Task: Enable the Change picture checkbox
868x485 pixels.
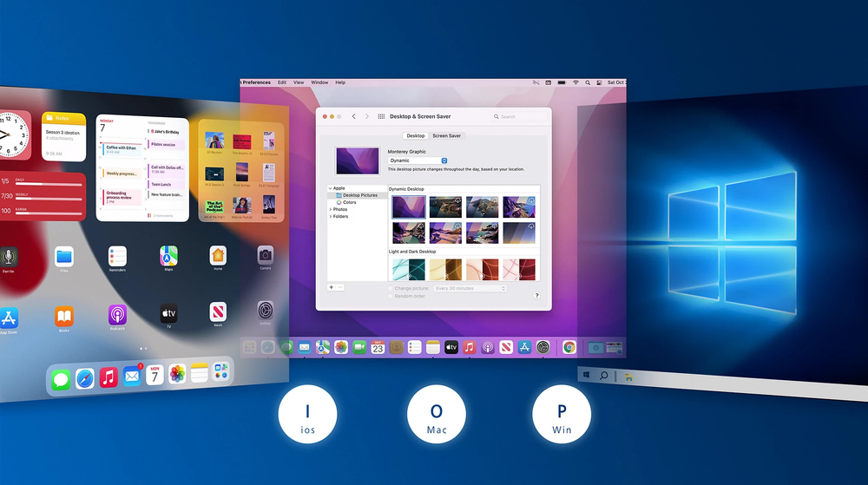Action: (390, 288)
